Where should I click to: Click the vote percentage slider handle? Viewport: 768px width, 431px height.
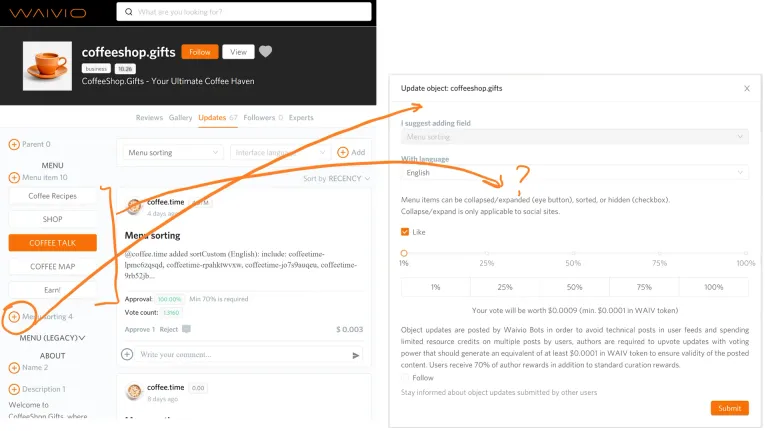click(x=404, y=253)
